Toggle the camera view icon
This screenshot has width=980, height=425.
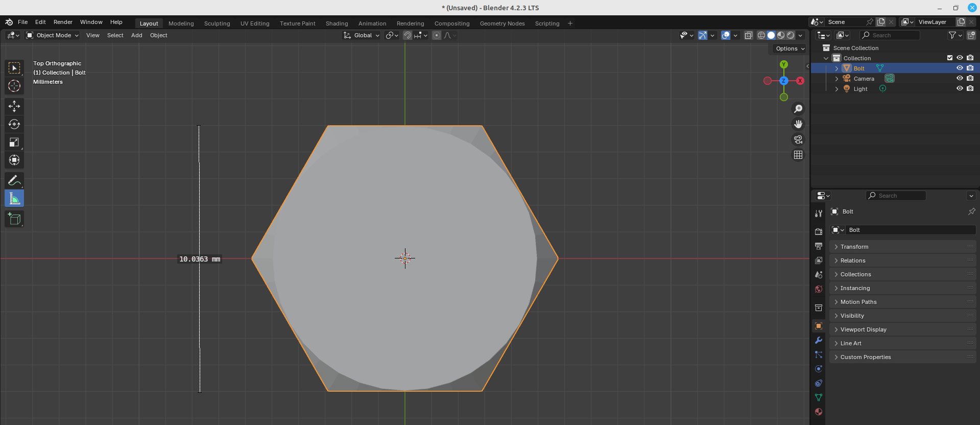798,139
